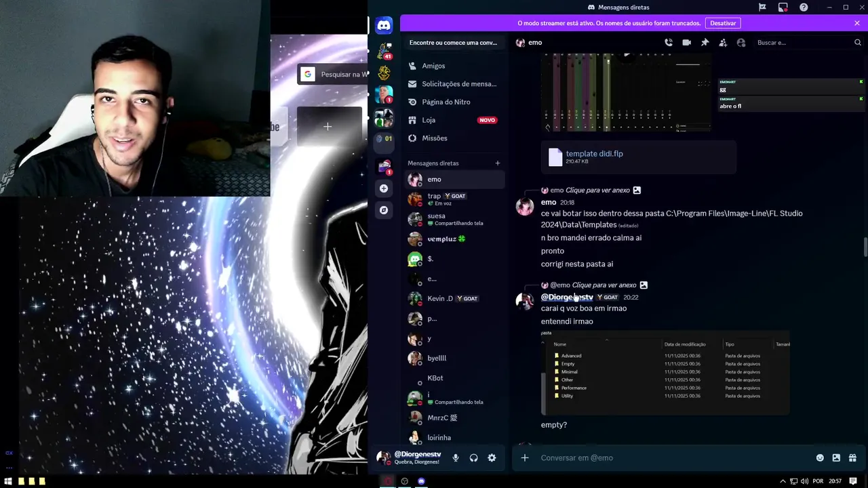Click volume speaker icon in system tray
Image resolution: width=868 pixels, height=488 pixels.
click(x=804, y=481)
